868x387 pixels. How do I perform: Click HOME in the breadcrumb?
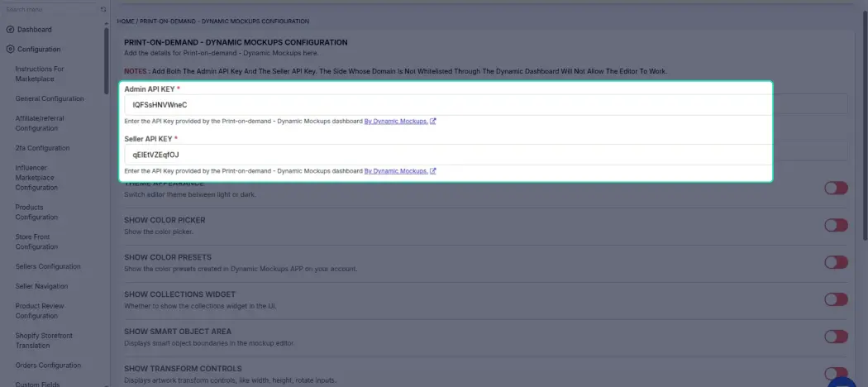[x=126, y=21]
